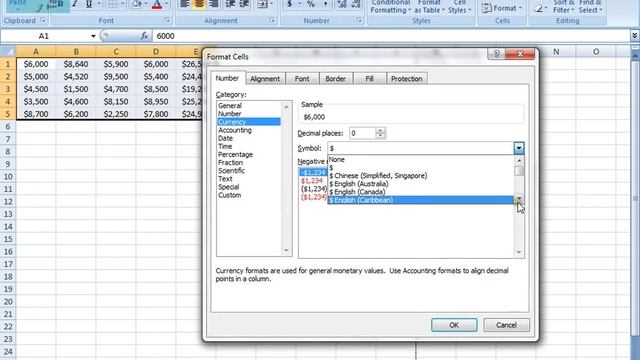Increase decimal places with up spinner
This screenshot has height=360, width=640.
380,130
